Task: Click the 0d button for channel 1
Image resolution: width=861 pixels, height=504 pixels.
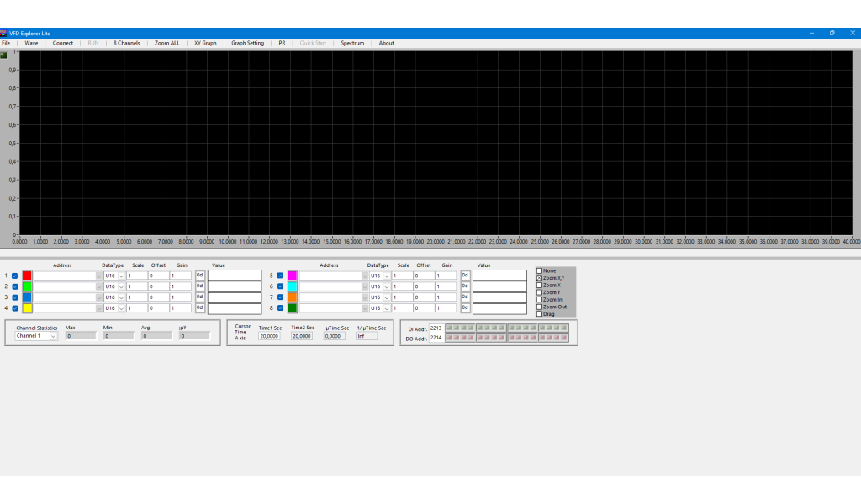Action: pos(198,275)
